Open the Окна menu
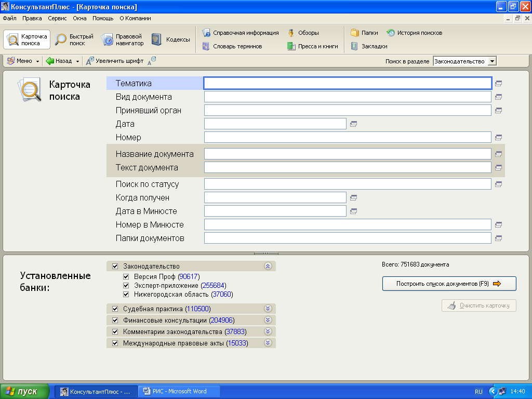The width and height of the screenshot is (532, 399). click(79, 18)
